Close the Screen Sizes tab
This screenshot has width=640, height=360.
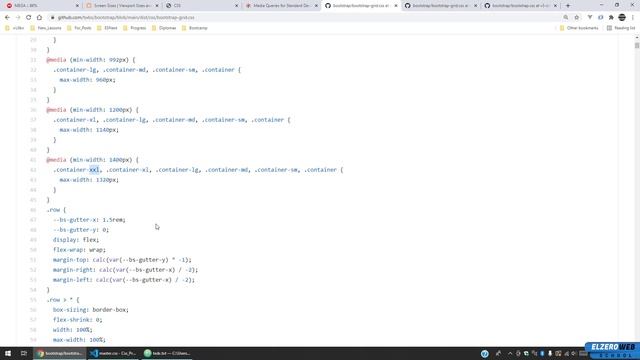click(x=157, y=6)
